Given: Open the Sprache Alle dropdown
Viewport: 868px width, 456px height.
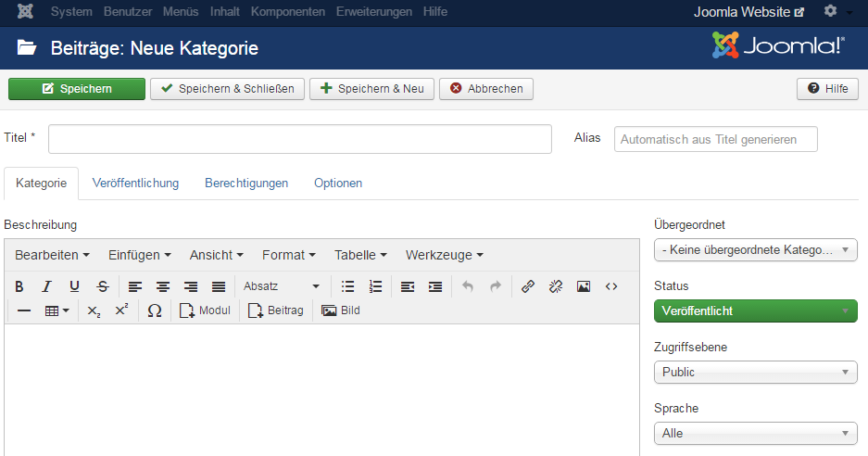Looking at the screenshot, I should click(x=756, y=433).
